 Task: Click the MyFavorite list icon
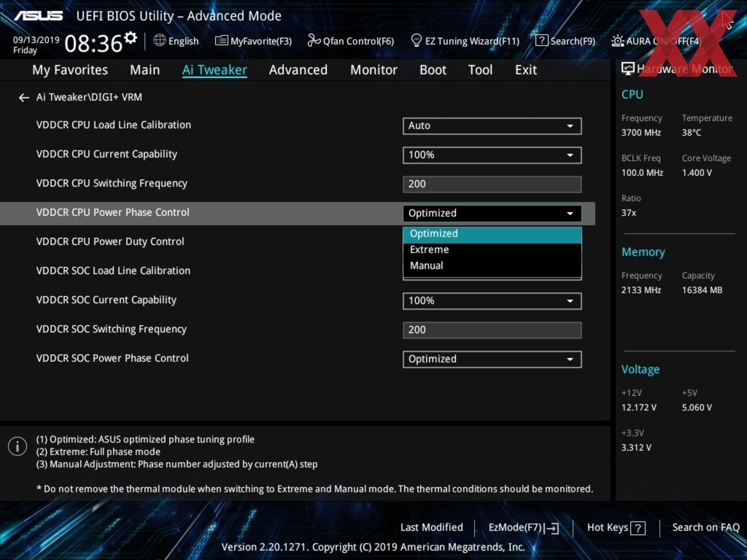(221, 41)
